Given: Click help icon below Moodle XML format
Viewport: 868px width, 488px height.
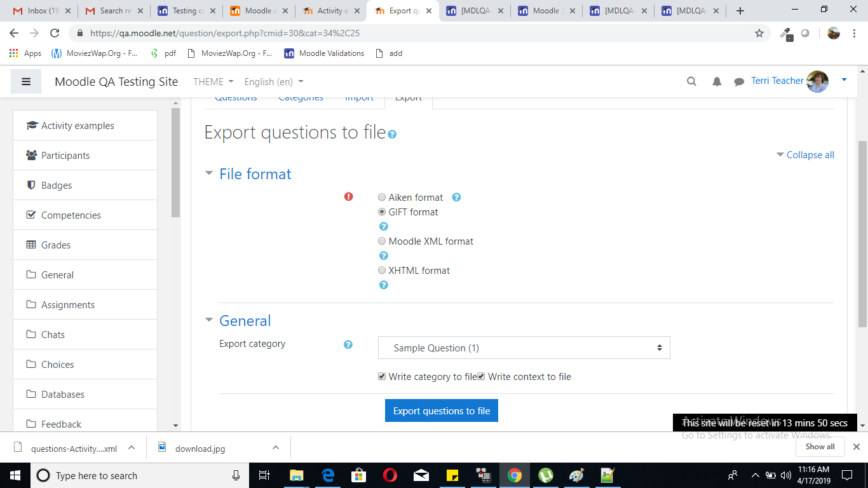Looking at the screenshot, I should 383,255.
